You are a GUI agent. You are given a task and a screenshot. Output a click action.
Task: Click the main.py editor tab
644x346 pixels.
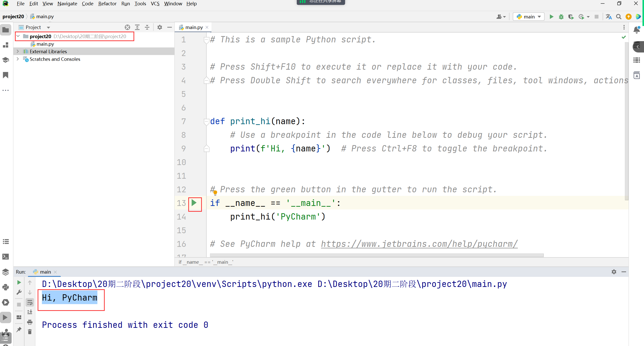(193, 27)
